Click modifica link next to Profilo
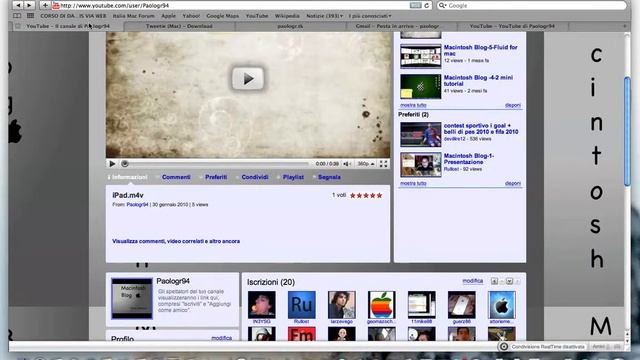 [222, 338]
